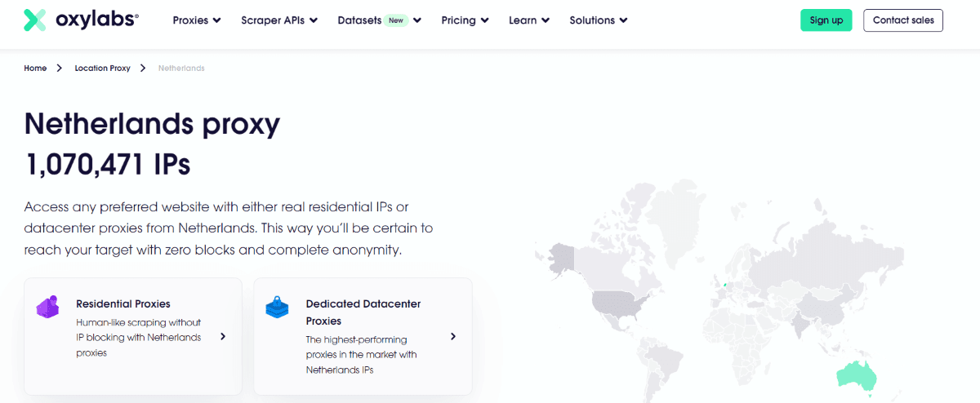The height and width of the screenshot is (403, 980).
Task: Click the Dedicated Datacenter Proxies card arrow
Action: tap(453, 336)
